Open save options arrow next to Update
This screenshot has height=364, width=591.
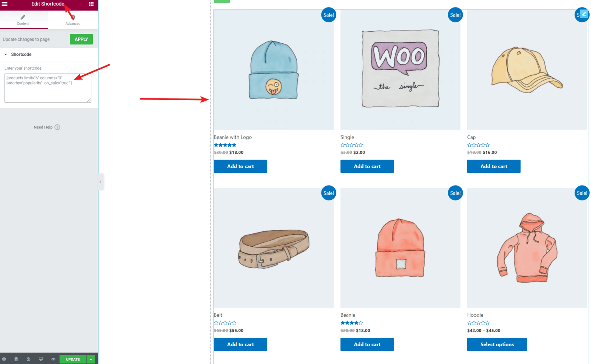pos(91,359)
